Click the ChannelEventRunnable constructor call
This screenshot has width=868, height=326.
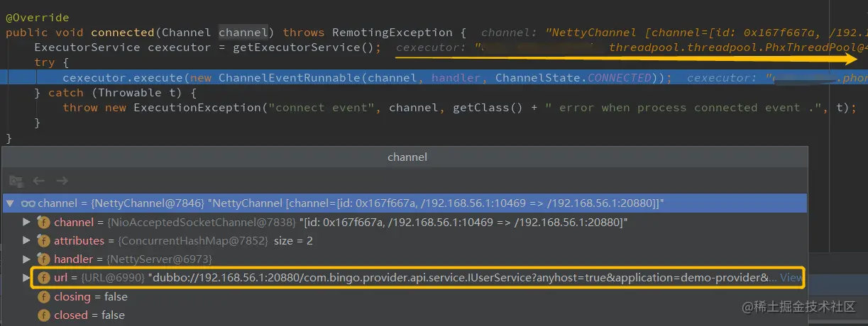(287, 78)
